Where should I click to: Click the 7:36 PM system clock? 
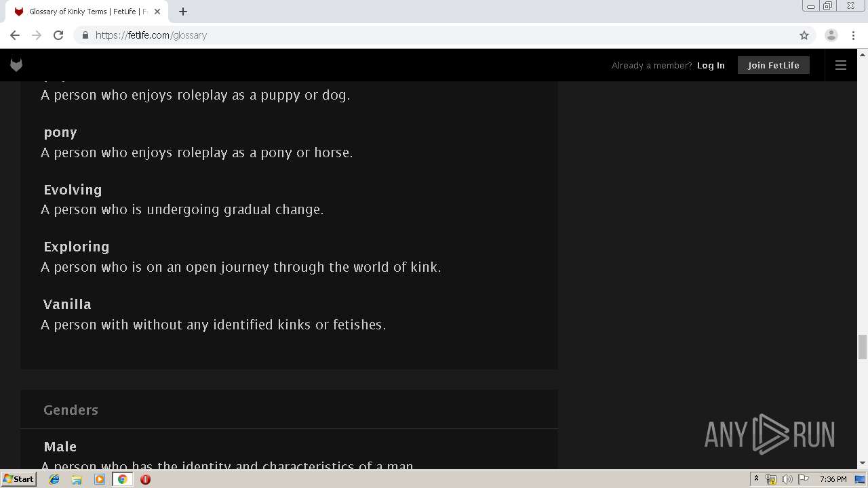(833, 479)
